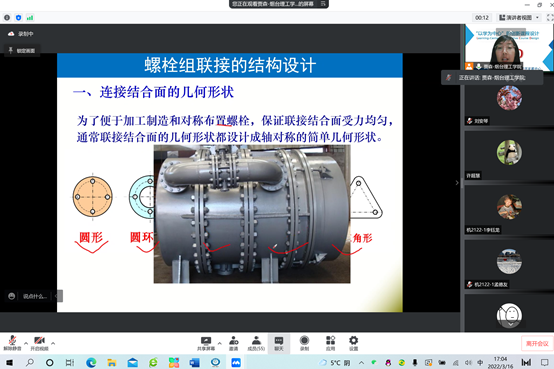554x369 pixels.
Task: Click the lock screen pin button
Action: tap(22, 51)
